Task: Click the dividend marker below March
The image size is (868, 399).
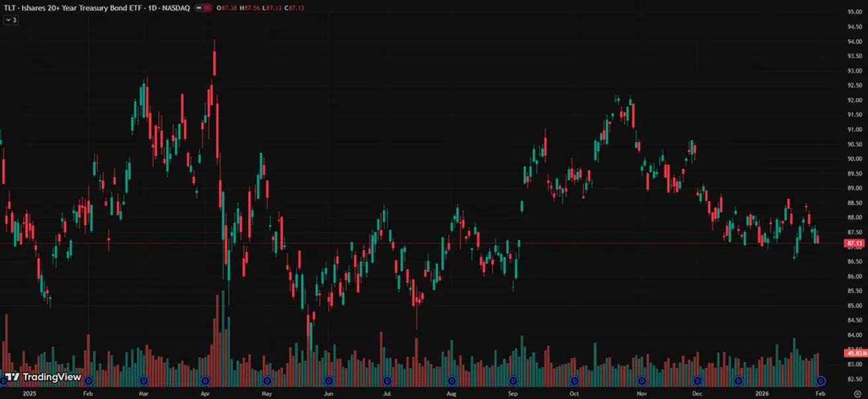Action: [x=145, y=380]
